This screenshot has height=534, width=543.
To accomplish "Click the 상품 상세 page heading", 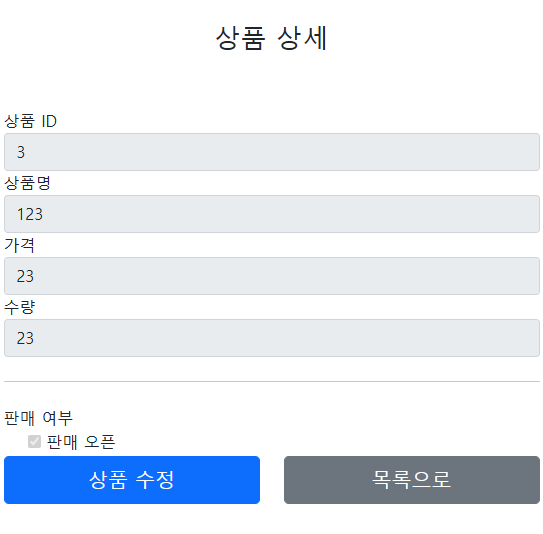I will click(272, 38).
